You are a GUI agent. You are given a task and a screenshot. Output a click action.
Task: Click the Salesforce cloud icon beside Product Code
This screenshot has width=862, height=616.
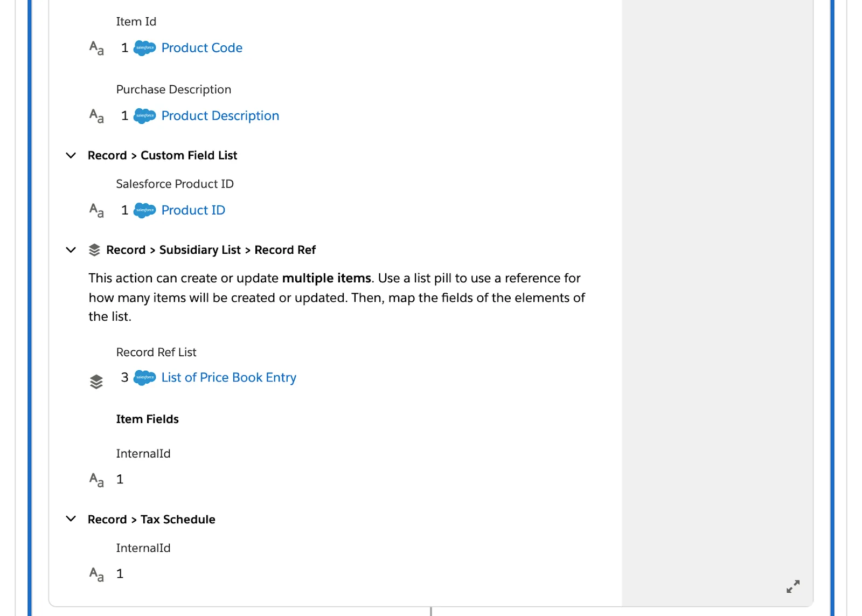(x=144, y=47)
